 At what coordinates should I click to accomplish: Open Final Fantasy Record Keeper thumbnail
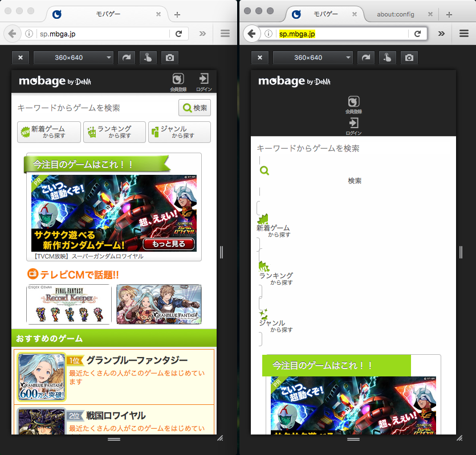69,304
